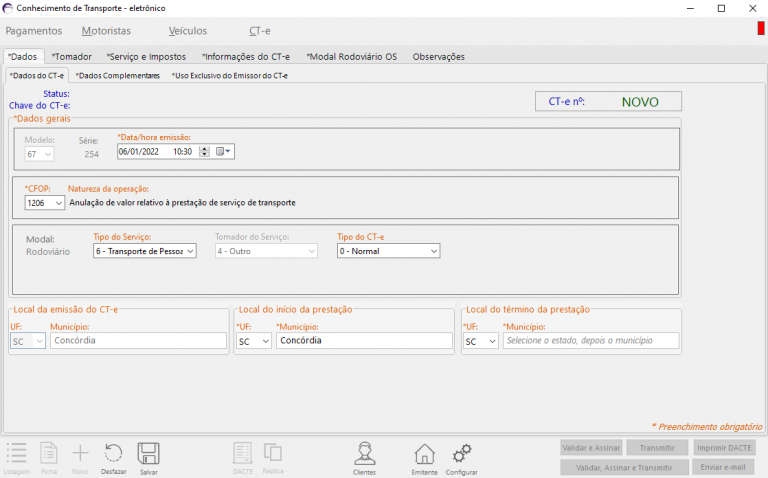Open the Serviço e Impostos tab
This screenshot has height=478, width=768.
pyautogui.click(x=146, y=57)
